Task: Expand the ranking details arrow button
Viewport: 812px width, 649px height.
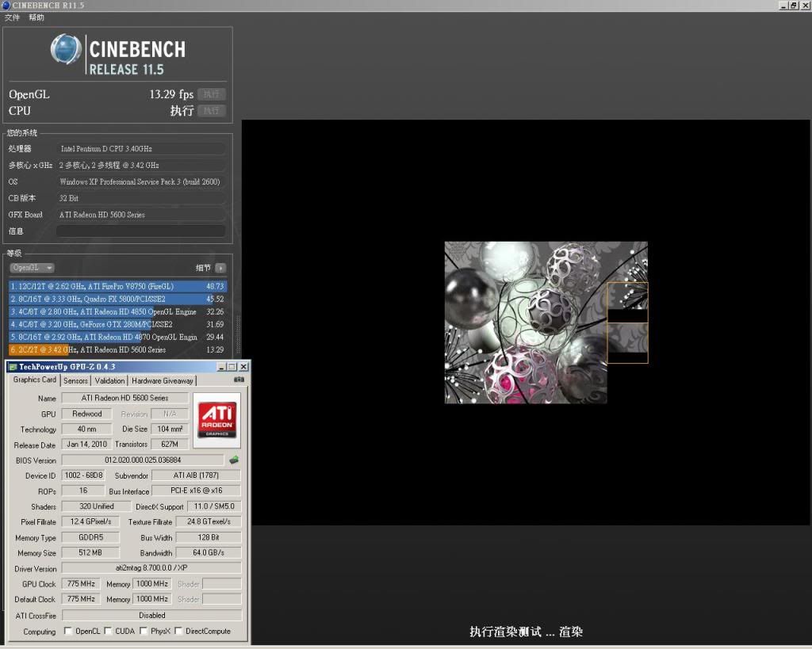Action: 220,268
